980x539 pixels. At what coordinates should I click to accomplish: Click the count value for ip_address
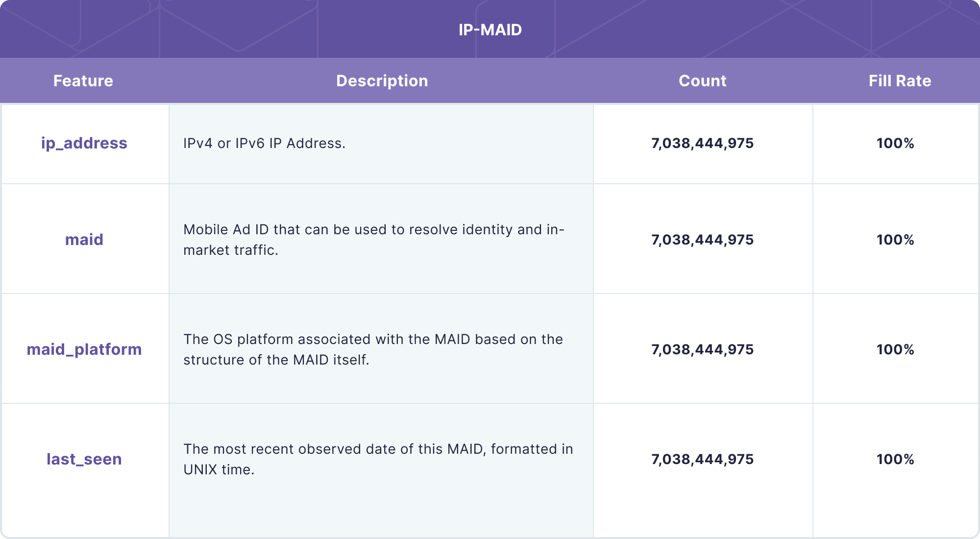pos(702,143)
